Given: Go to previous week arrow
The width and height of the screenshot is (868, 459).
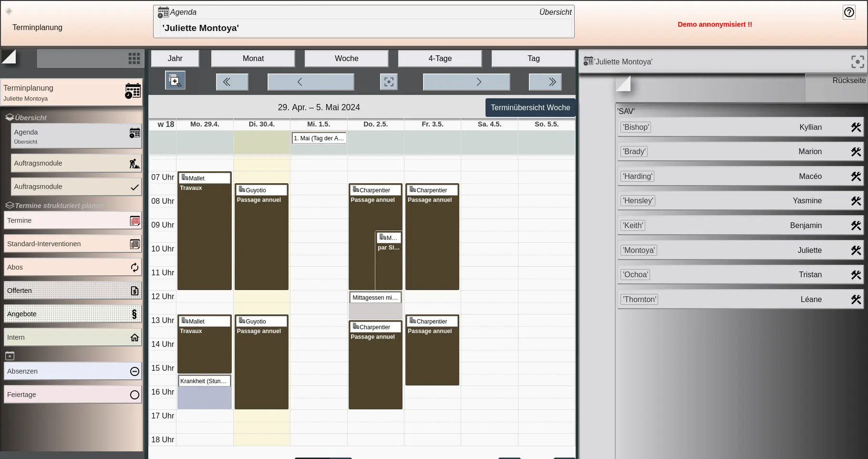Looking at the screenshot, I should point(310,82).
